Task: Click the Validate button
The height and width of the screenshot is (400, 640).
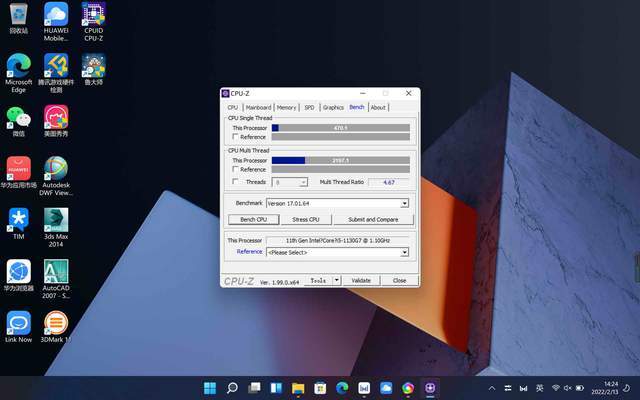Action: click(361, 280)
